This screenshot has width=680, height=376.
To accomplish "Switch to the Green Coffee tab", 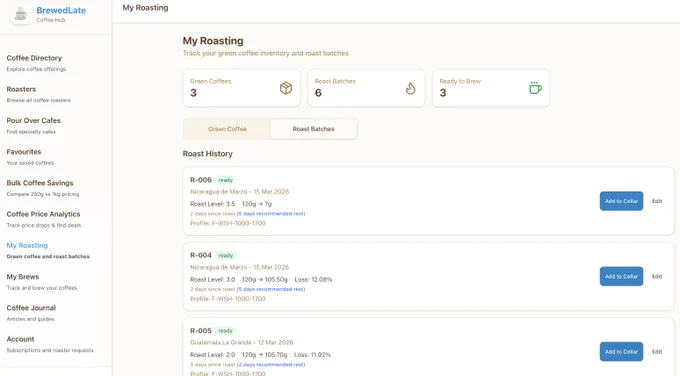I will (227, 129).
